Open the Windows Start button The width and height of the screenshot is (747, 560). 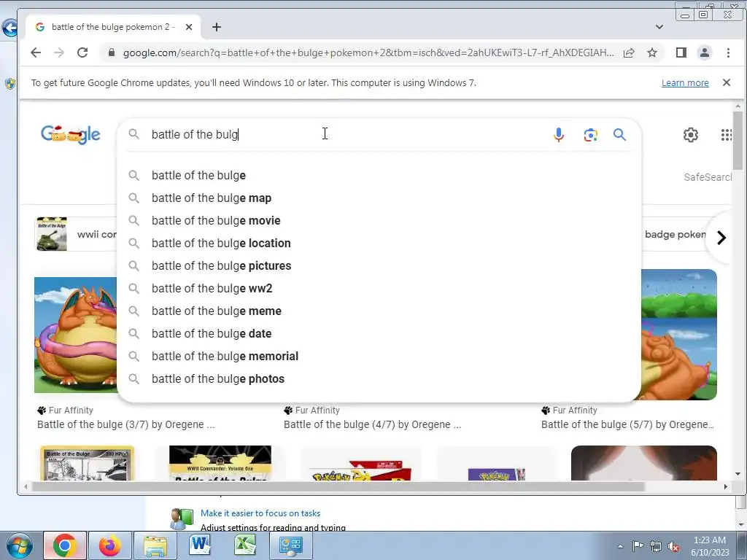point(19,545)
